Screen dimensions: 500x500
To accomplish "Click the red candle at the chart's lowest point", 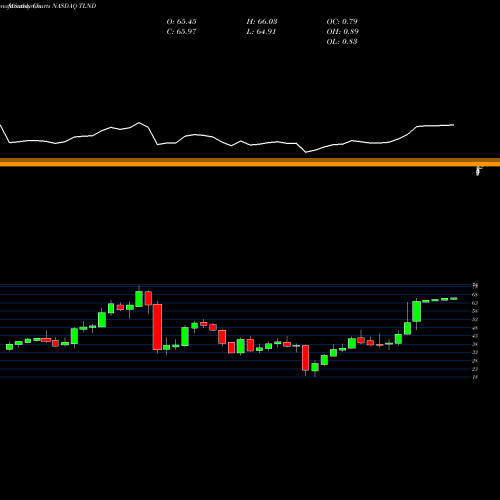I will coord(305,358).
